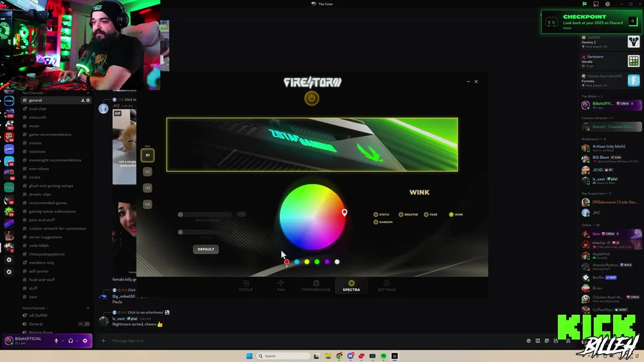Click the Destiny 2 activity icon
644x362 pixels.
tap(633, 42)
